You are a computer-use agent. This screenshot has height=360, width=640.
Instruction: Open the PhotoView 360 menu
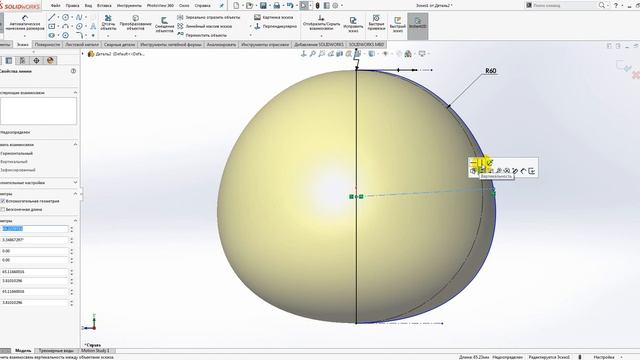(x=160, y=6)
